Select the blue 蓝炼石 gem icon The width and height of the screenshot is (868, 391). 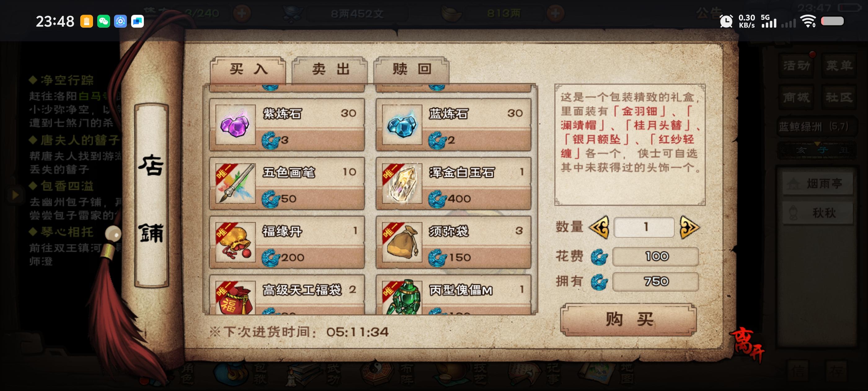(402, 124)
